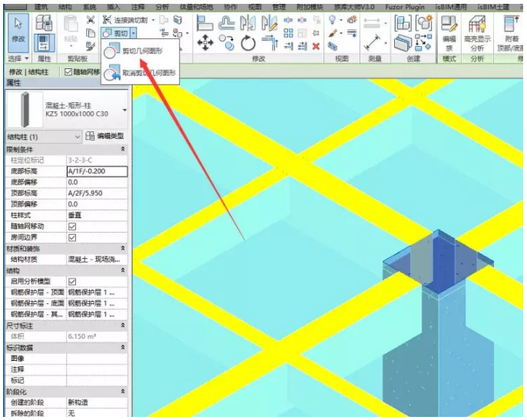
Task: Click the column type preview thumbnail
Action: pos(25,110)
